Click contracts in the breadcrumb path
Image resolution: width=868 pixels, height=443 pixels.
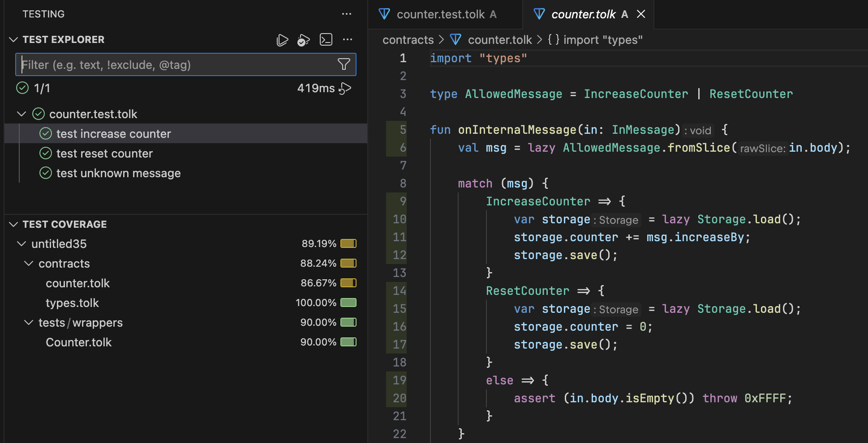[x=408, y=40]
